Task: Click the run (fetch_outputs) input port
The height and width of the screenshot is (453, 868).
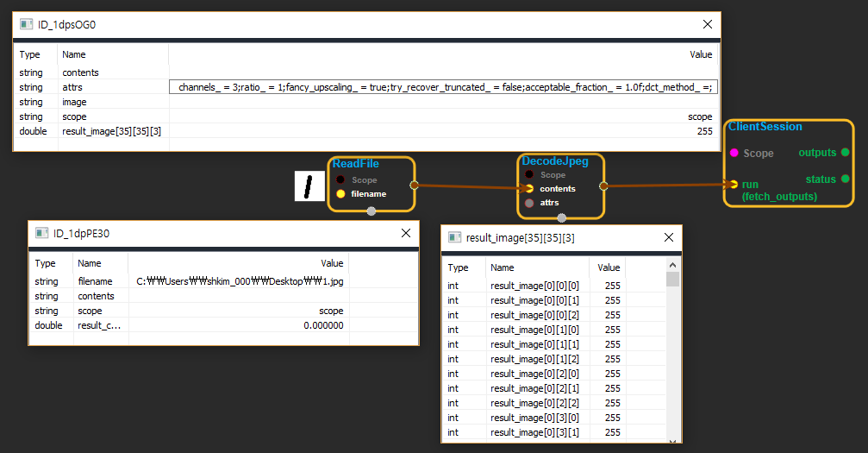Action: (x=734, y=184)
